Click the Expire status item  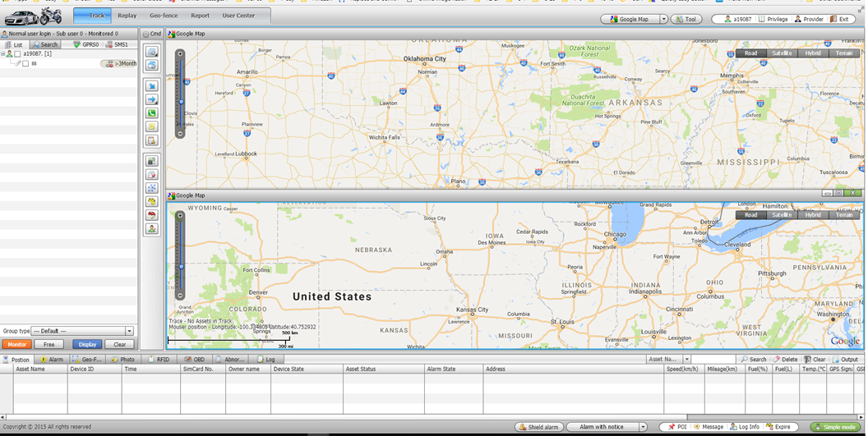(x=778, y=427)
